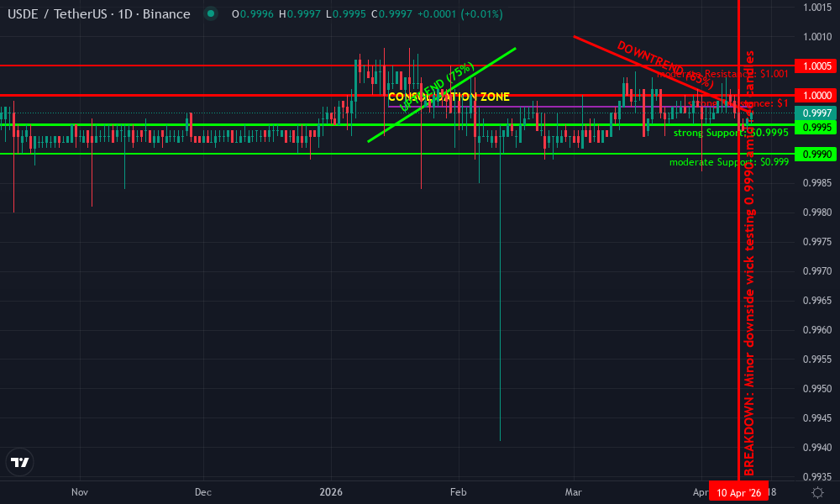
Task: Select the 0.9990 green price label
Action: click(816, 155)
